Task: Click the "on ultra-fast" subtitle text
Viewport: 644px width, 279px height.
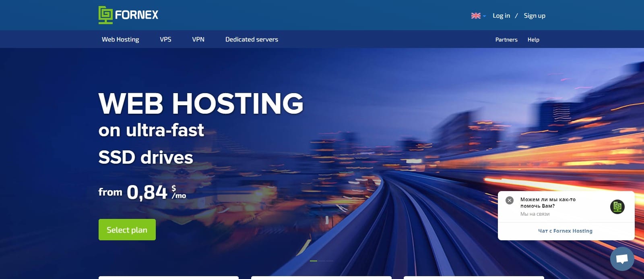Action: pyautogui.click(x=151, y=130)
